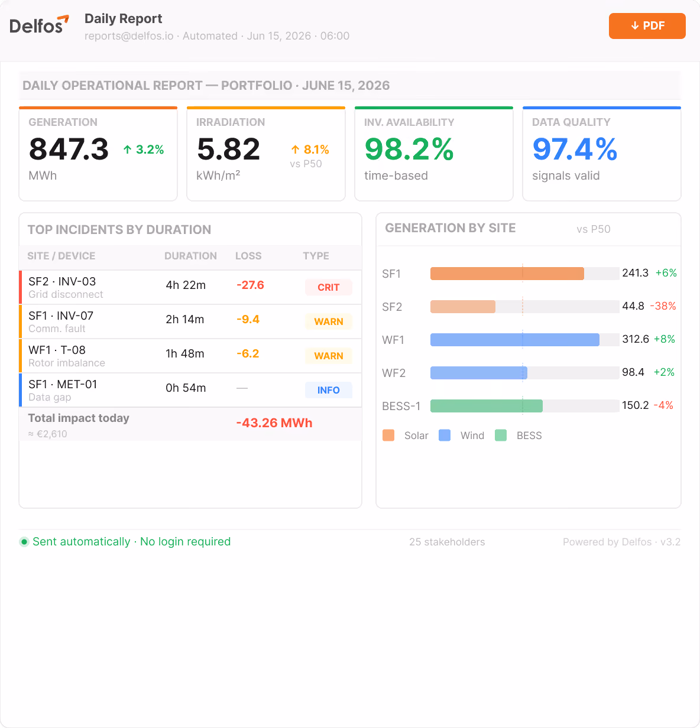This screenshot has width=700, height=728.
Task: Click the -9.4 loss value
Action: (x=248, y=320)
